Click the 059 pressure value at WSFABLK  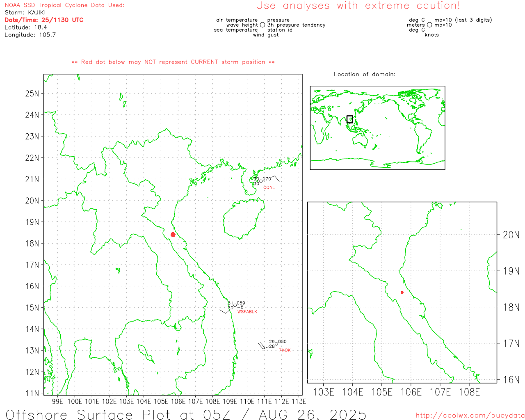[241, 303]
